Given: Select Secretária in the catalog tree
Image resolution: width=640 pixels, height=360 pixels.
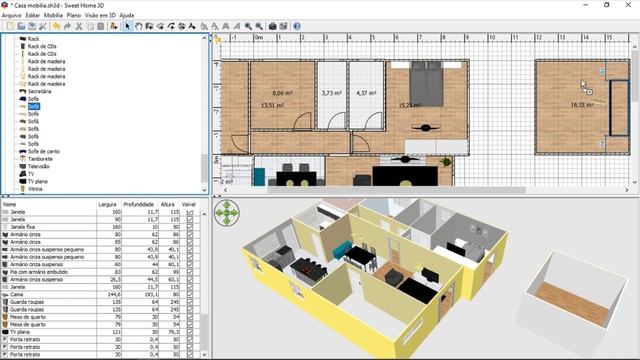Looking at the screenshot, I should pos(39,91).
